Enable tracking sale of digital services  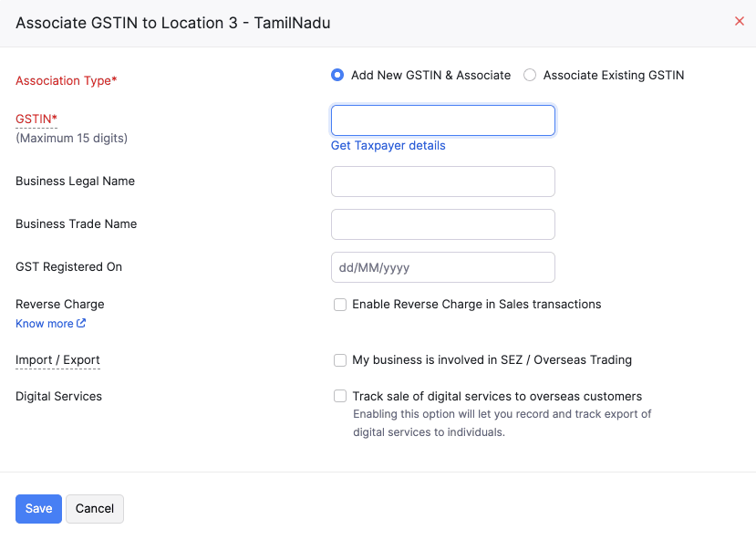pyautogui.click(x=340, y=397)
